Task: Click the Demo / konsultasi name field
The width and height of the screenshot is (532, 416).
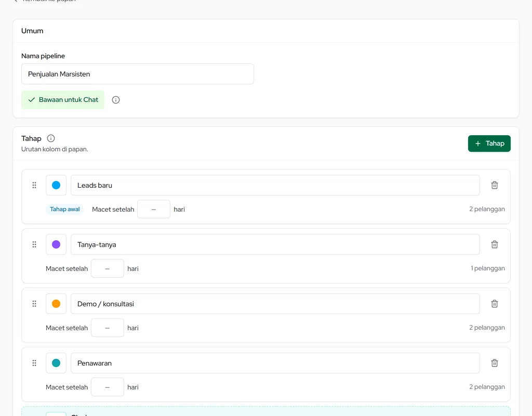Action: [275, 304]
